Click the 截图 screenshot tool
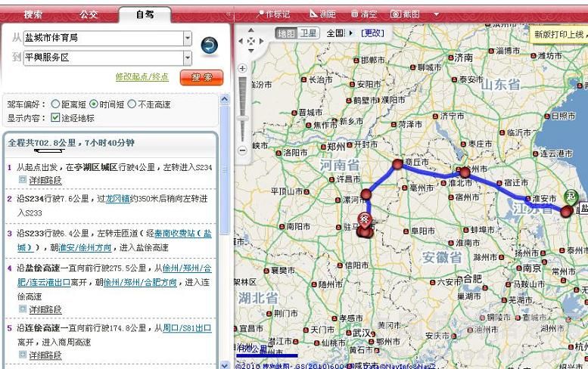Image resolution: width=588 pixels, height=369 pixels. pos(406,14)
